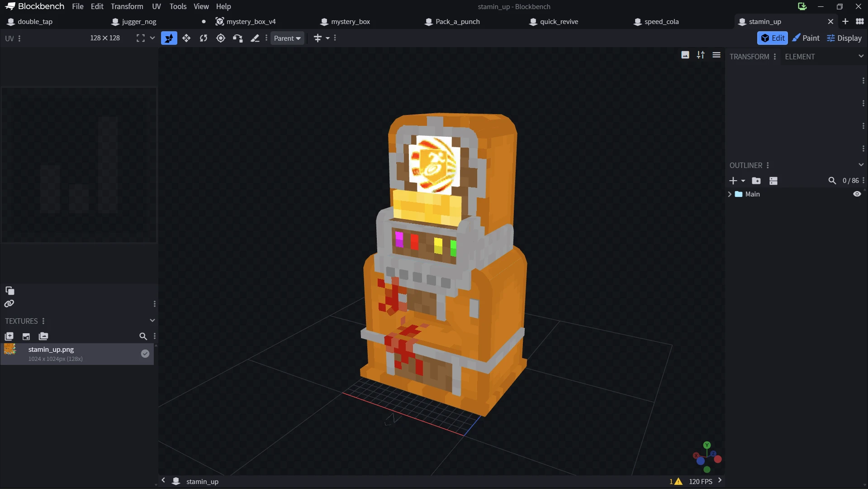This screenshot has width=868, height=489.
Task: Click the UV editor canvas
Action: [79, 165]
